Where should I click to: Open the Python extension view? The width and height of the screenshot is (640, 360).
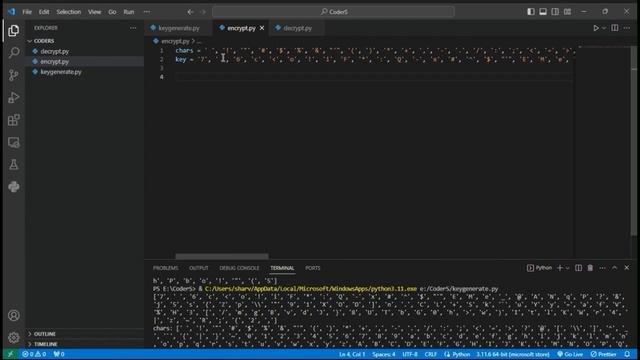[13, 187]
